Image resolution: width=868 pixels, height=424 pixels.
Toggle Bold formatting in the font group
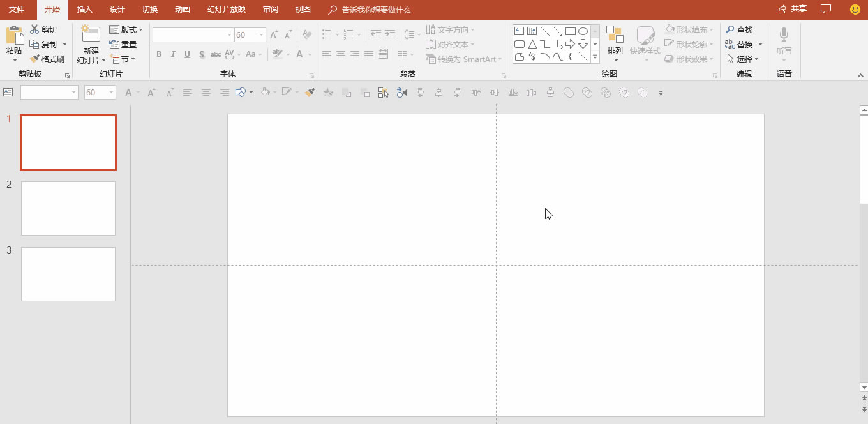click(159, 54)
